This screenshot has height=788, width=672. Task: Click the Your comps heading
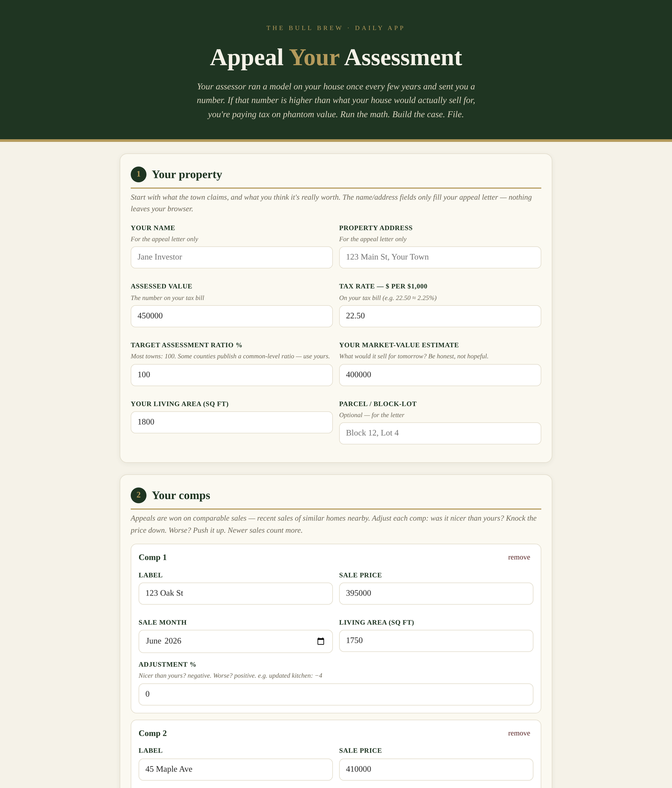tap(181, 496)
